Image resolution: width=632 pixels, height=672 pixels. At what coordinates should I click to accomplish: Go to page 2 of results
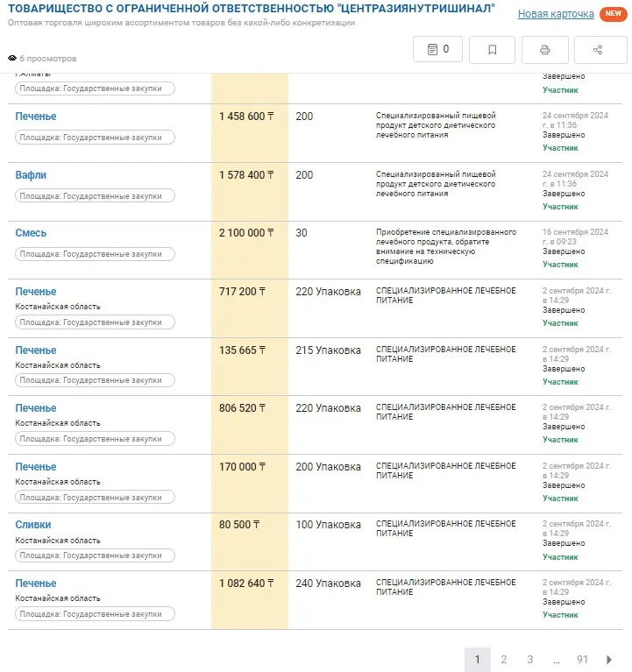point(503,660)
